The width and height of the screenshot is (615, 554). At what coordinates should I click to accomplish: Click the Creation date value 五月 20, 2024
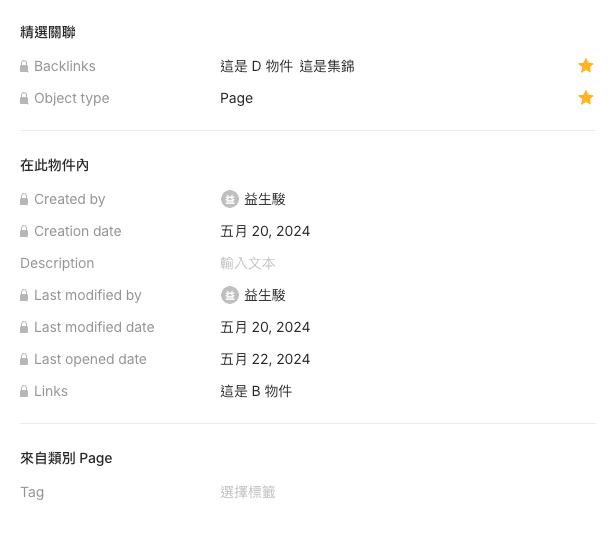(x=265, y=231)
